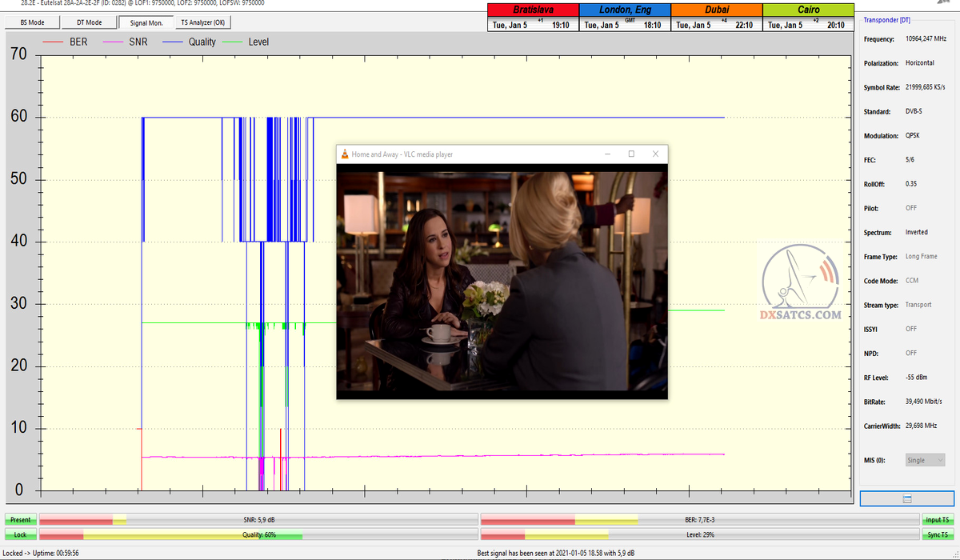This screenshot has height=560, width=960.
Task: Maximize the Home and Away VLC window
Action: (x=631, y=154)
